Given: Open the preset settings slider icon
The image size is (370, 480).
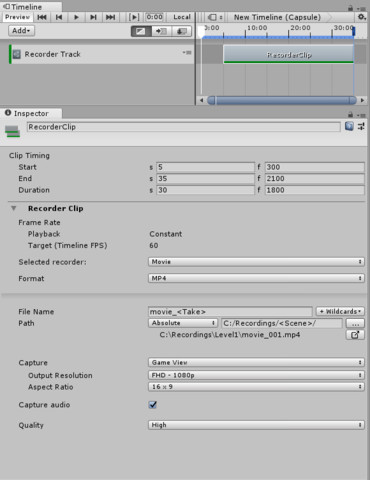Looking at the screenshot, I should [x=361, y=126].
